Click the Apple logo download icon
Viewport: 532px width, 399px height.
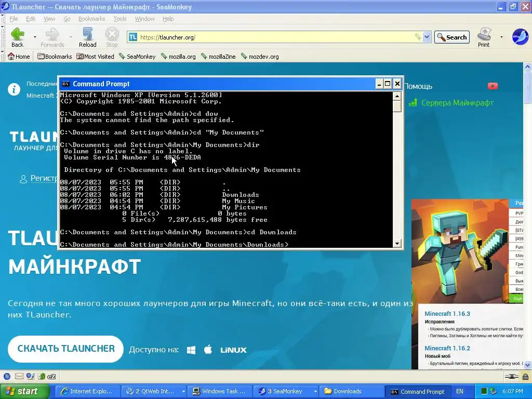point(208,350)
